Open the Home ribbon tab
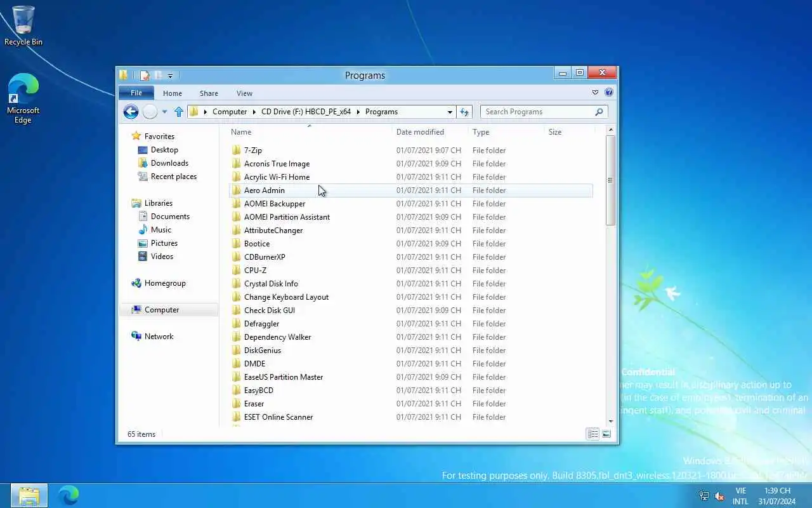 click(x=173, y=93)
